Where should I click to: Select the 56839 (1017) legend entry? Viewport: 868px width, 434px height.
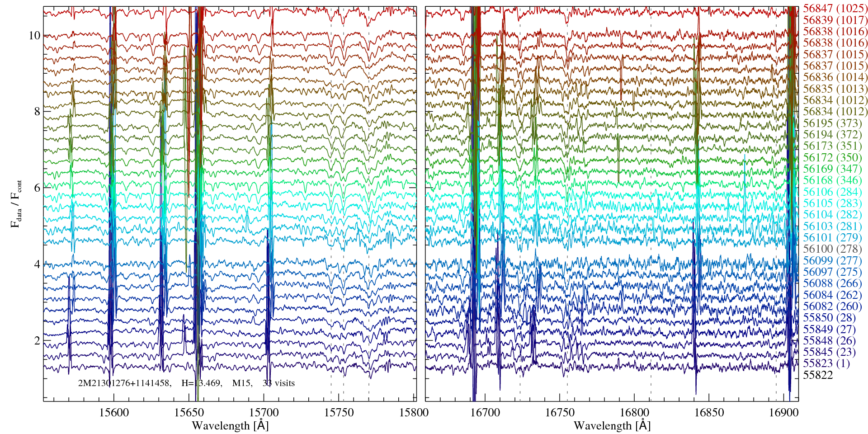[835, 20]
